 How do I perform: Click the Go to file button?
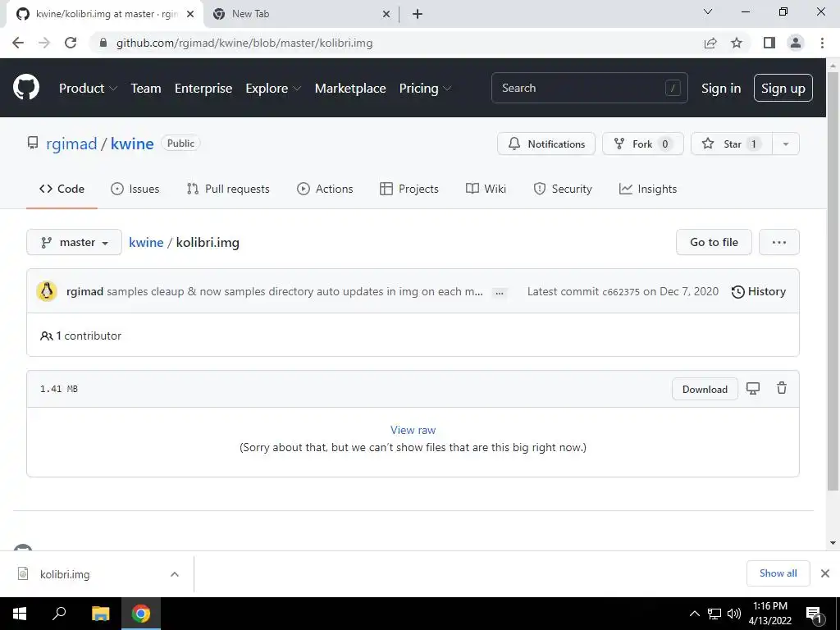[714, 242]
